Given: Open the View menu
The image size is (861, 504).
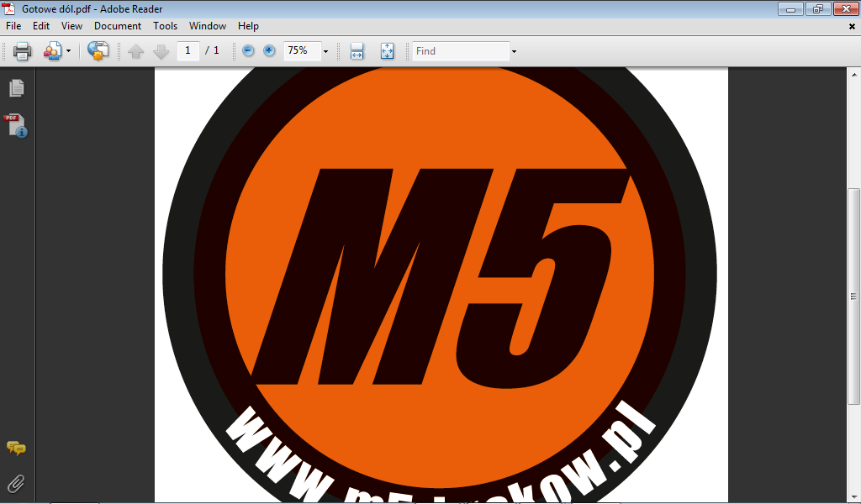Looking at the screenshot, I should pyautogui.click(x=71, y=26).
